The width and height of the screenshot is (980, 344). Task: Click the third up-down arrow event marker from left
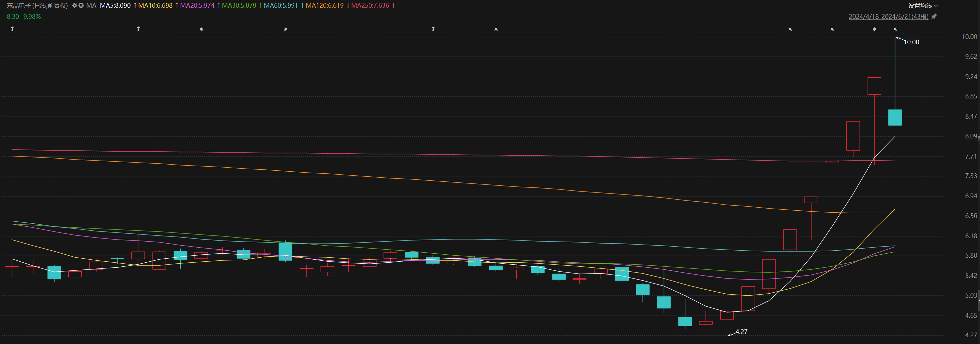pos(433,29)
